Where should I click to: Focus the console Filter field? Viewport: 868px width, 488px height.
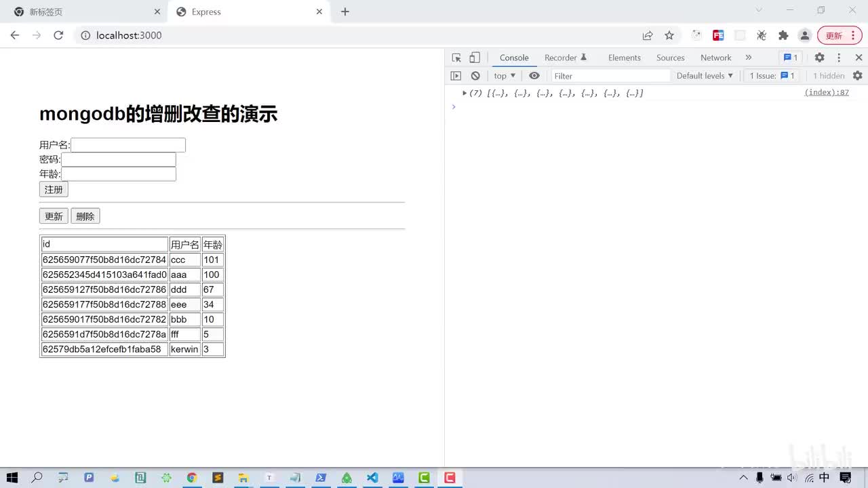610,76
